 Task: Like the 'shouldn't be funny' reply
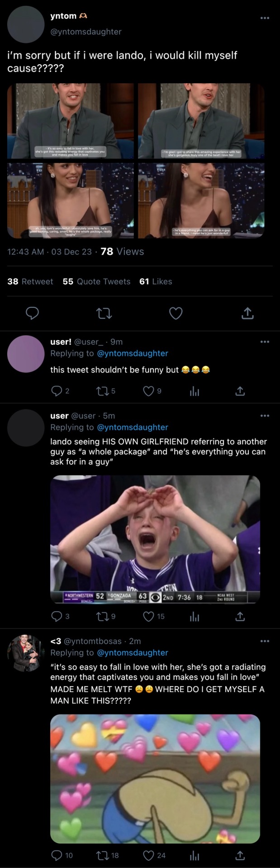pyautogui.click(x=148, y=391)
